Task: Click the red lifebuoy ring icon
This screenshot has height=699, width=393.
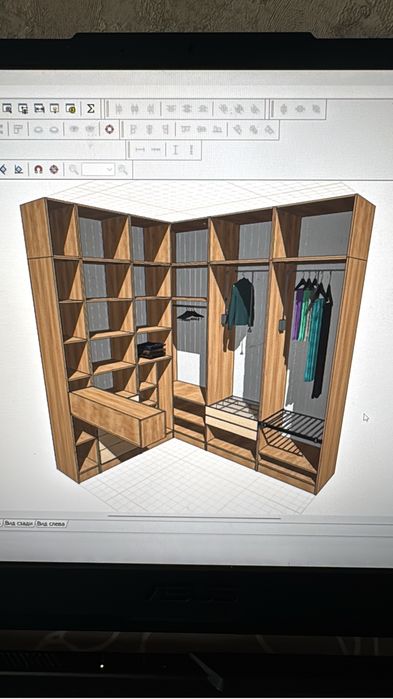Action: 109,129
